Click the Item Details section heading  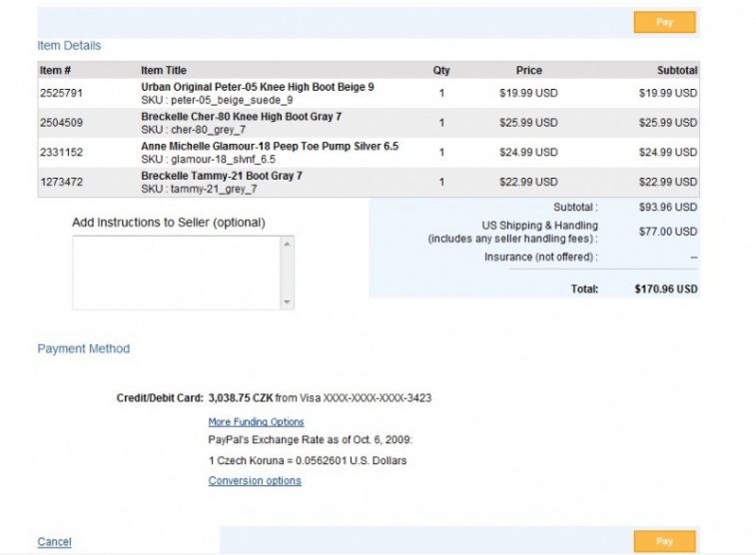coord(69,46)
